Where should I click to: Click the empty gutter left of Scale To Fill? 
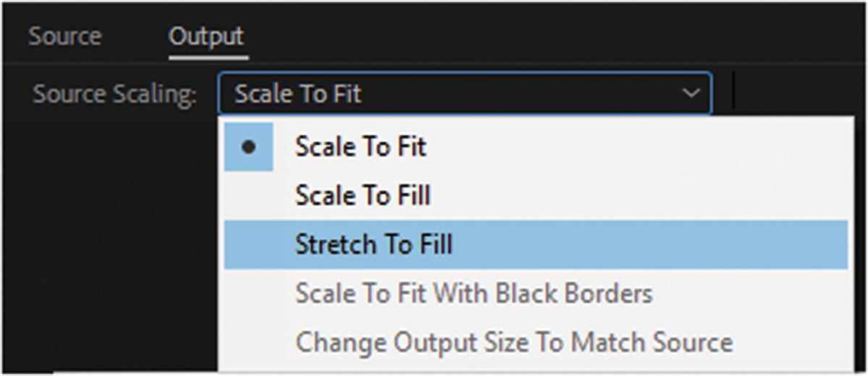click(x=248, y=196)
